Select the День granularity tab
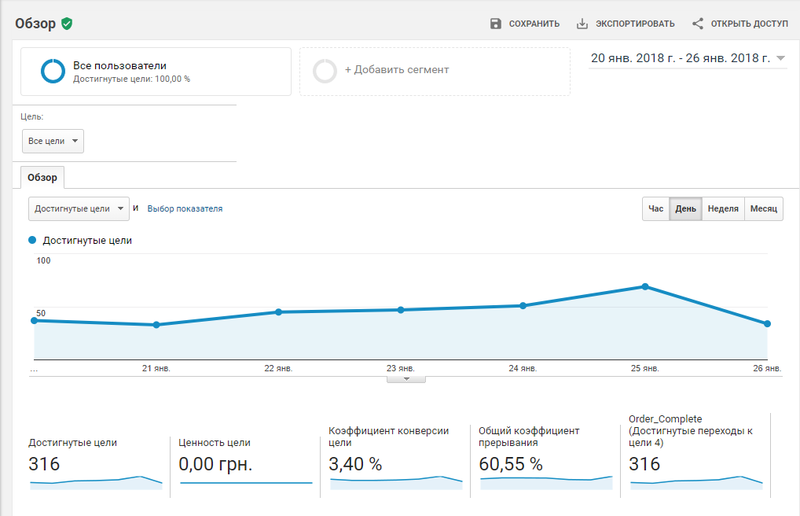Screen dimensions: 800x516 click(x=685, y=209)
